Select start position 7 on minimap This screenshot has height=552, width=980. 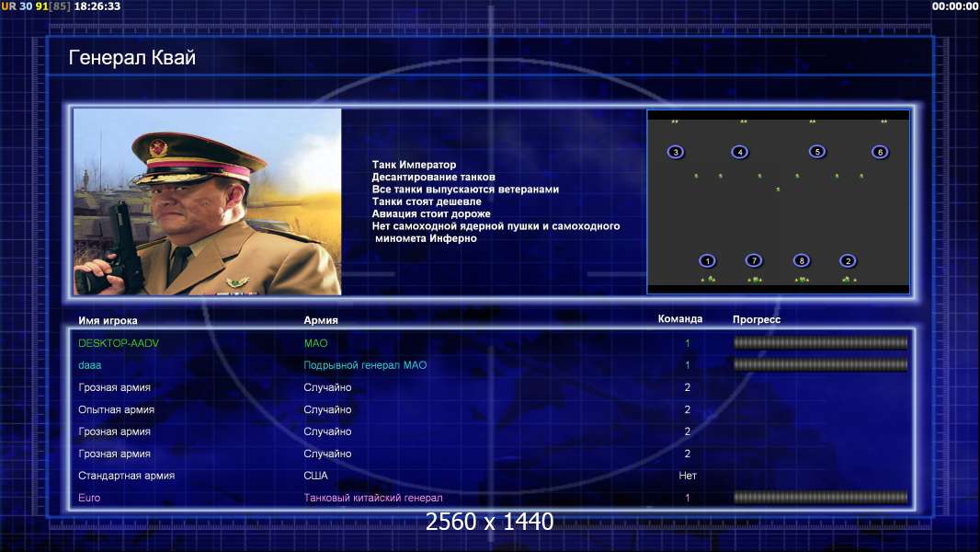pyautogui.click(x=754, y=260)
